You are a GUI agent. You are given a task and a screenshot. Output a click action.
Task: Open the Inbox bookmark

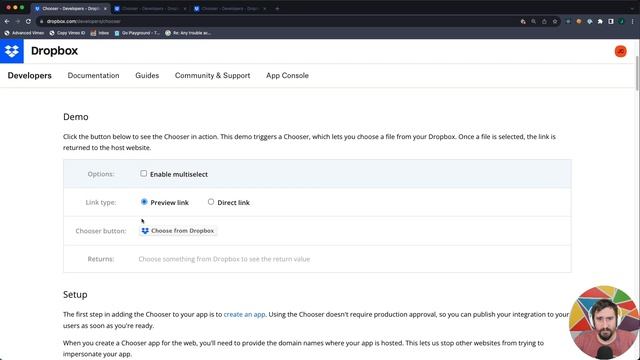point(100,33)
